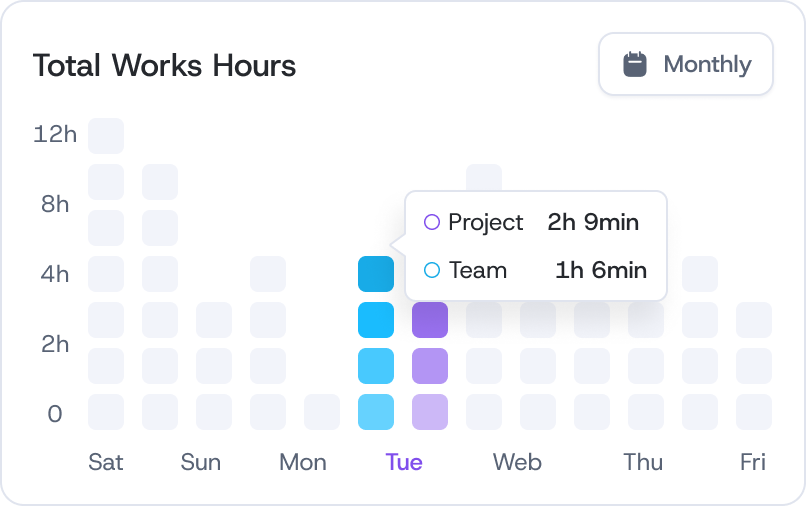Click the 12h axis label

pyautogui.click(x=55, y=134)
